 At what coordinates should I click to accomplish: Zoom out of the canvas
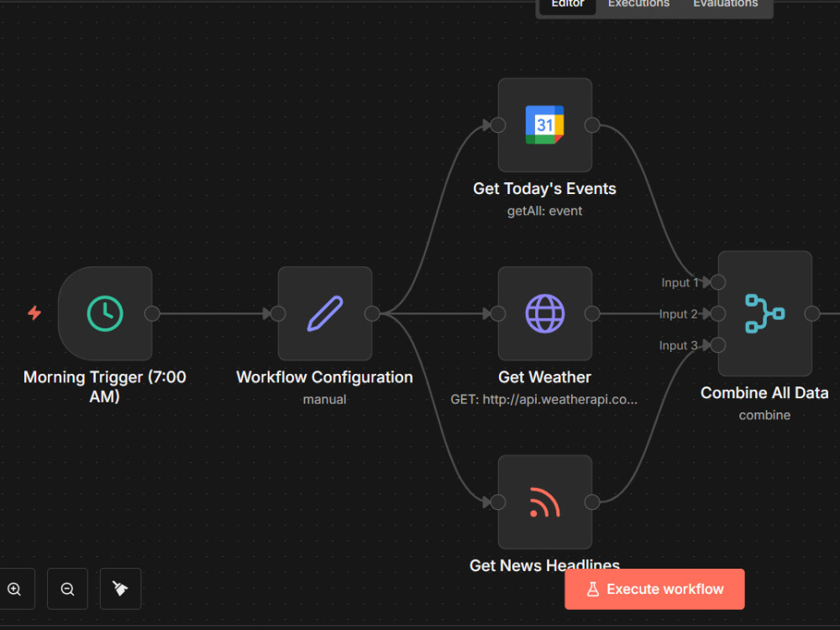pyautogui.click(x=67, y=589)
